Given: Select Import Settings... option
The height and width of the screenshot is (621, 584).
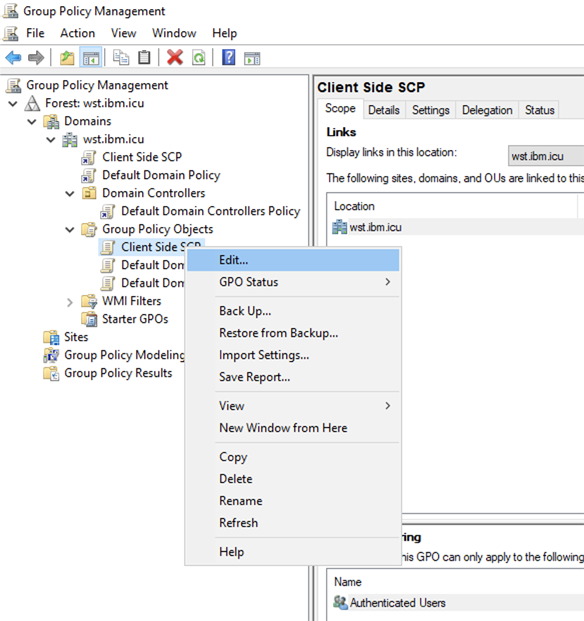Looking at the screenshot, I should tap(293, 355).
